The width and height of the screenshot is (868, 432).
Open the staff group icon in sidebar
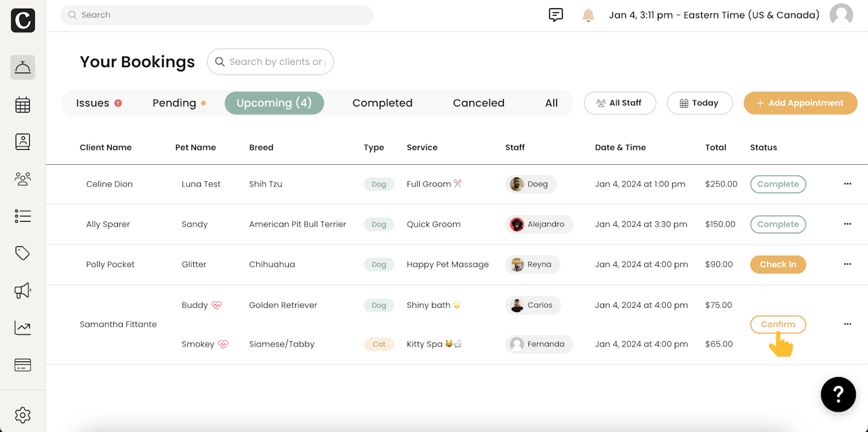click(x=22, y=179)
